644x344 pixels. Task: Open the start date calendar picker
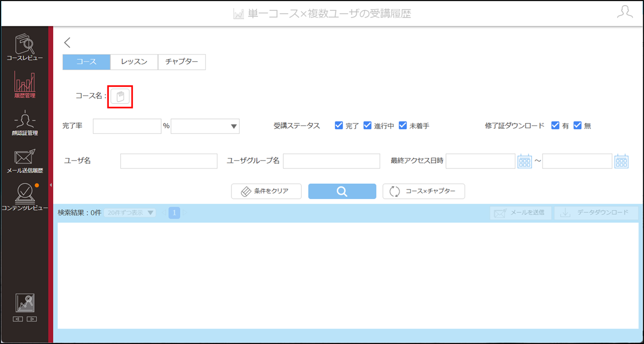coord(525,161)
